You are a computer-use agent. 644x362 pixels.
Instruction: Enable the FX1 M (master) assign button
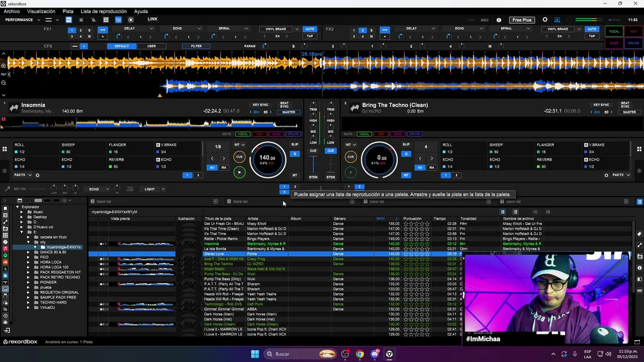tap(90, 36)
